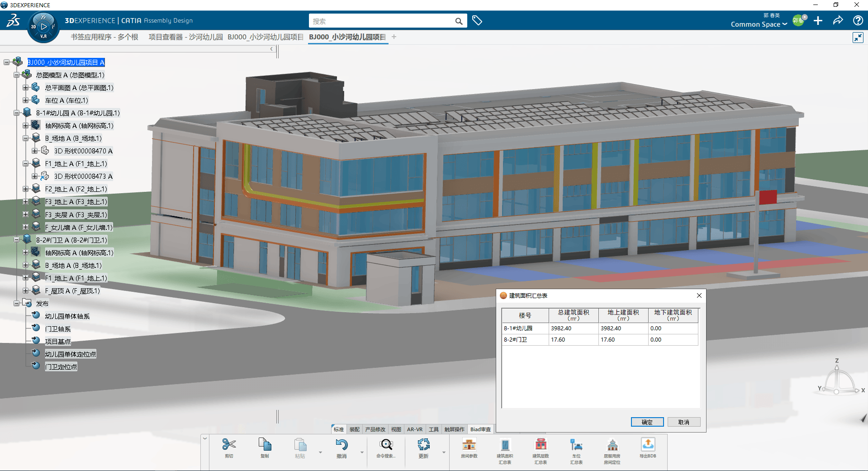868x471 pixels.
Task: Click the 导出BDB export icon
Action: (648, 445)
